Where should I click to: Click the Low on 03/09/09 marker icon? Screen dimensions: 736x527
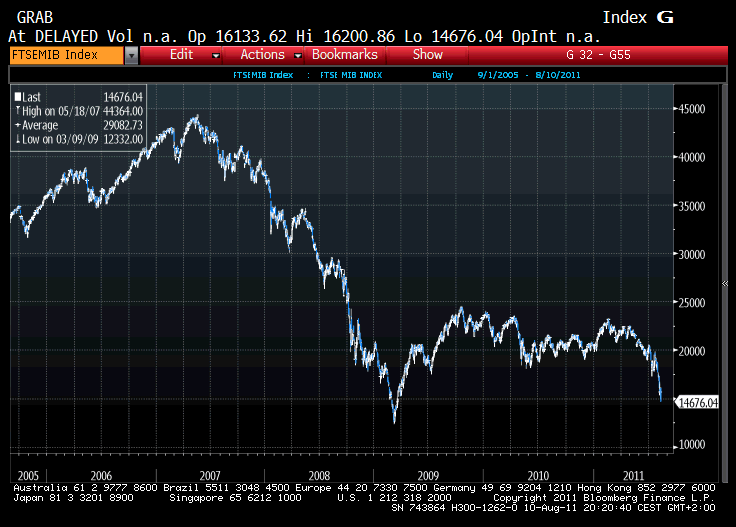18,139
